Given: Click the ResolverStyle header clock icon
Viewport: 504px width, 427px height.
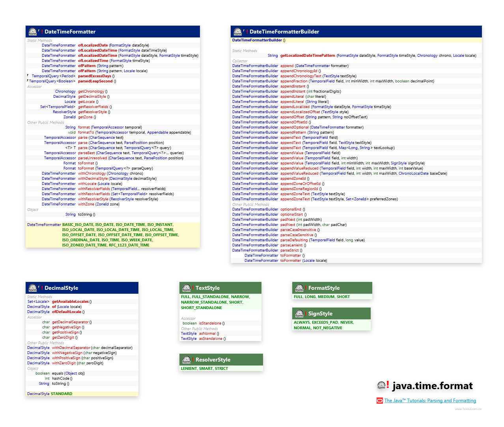Looking at the screenshot, I should 187,360.
